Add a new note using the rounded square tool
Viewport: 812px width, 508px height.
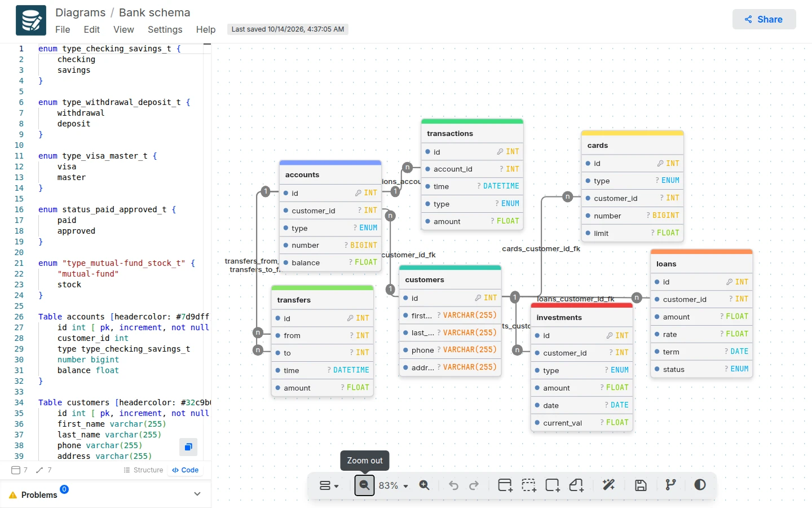coord(553,485)
